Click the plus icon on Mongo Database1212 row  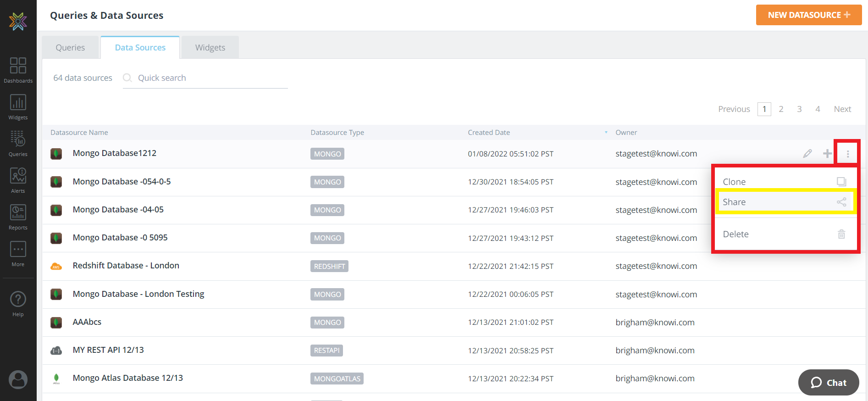coord(827,154)
